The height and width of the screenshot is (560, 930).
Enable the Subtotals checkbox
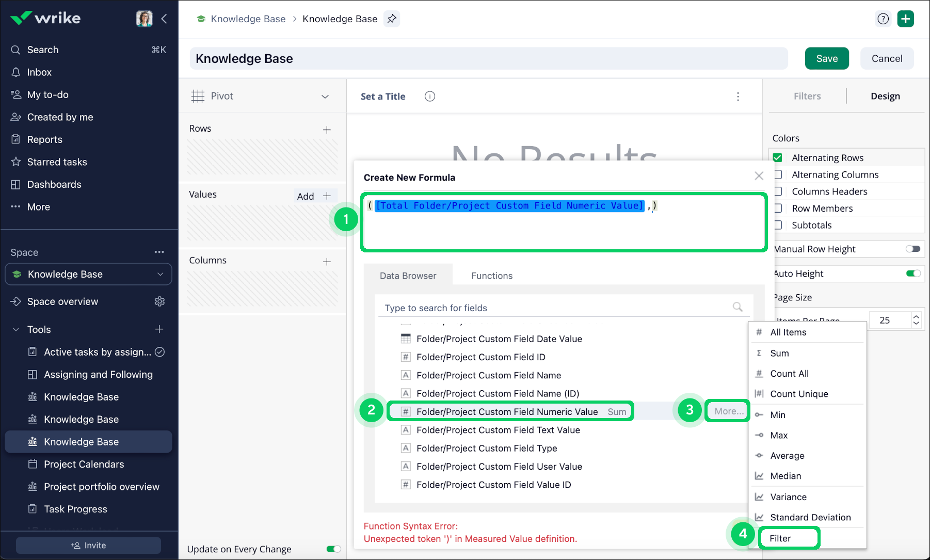(x=778, y=225)
